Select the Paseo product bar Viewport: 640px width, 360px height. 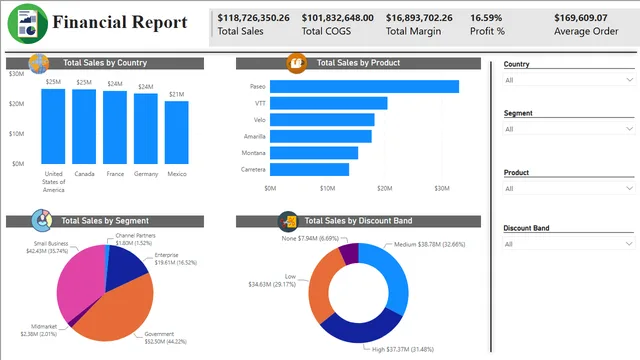364,87
